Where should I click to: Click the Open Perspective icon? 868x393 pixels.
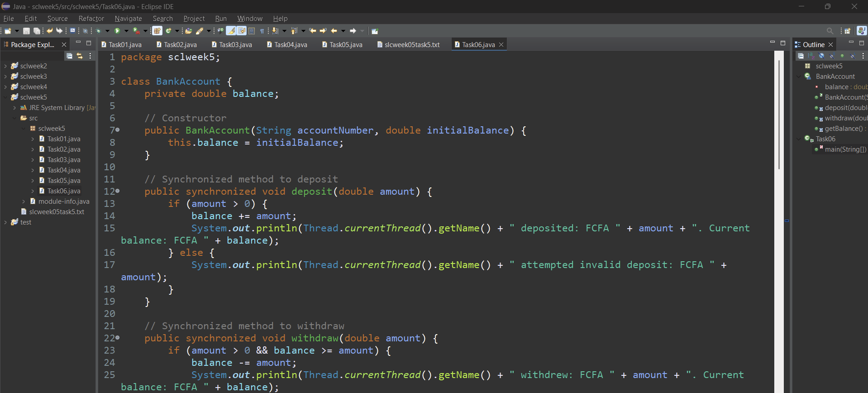(847, 31)
